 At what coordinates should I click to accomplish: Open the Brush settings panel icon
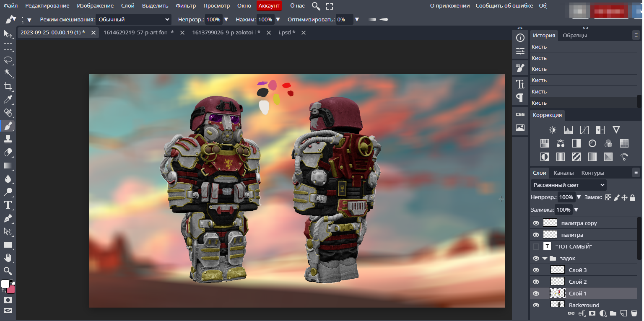pyautogui.click(x=520, y=67)
